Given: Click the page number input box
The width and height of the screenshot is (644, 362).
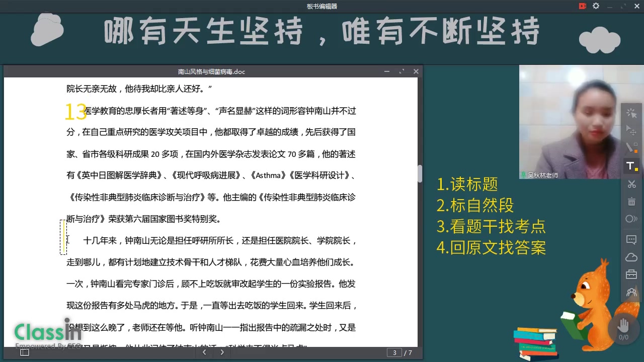Looking at the screenshot, I should [x=394, y=352].
